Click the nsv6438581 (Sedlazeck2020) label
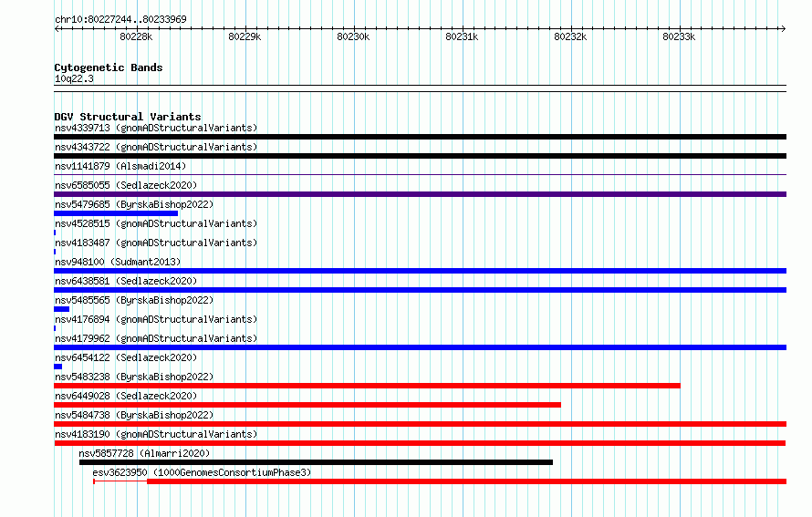Image resolution: width=812 pixels, height=517 pixels. [x=126, y=281]
